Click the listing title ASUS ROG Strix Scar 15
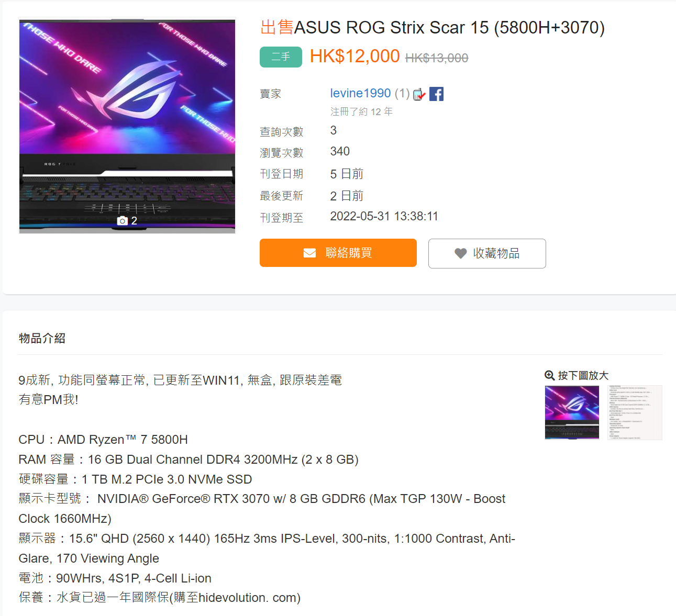The width and height of the screenshot is (676, 616). [x=433, y=27]
